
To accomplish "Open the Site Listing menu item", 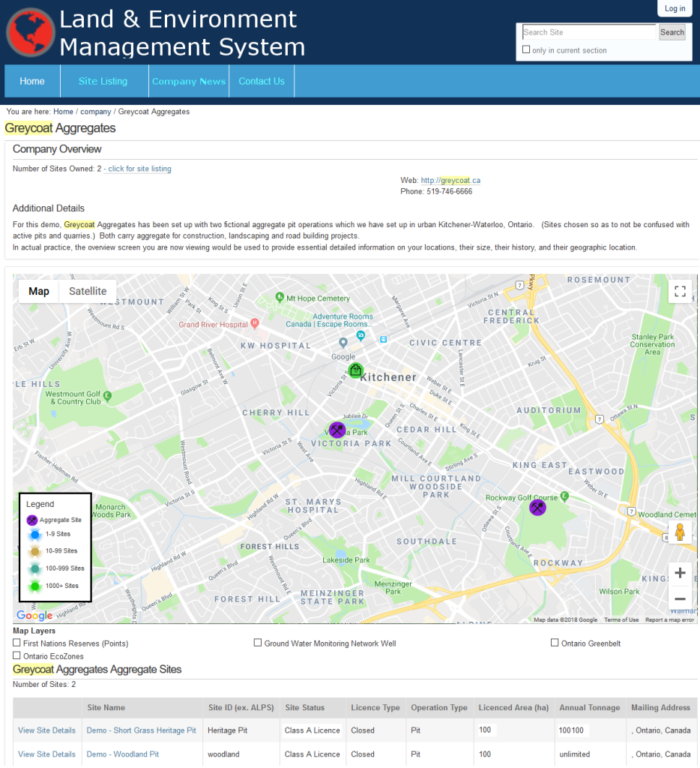I will click(x=103, y=81).
